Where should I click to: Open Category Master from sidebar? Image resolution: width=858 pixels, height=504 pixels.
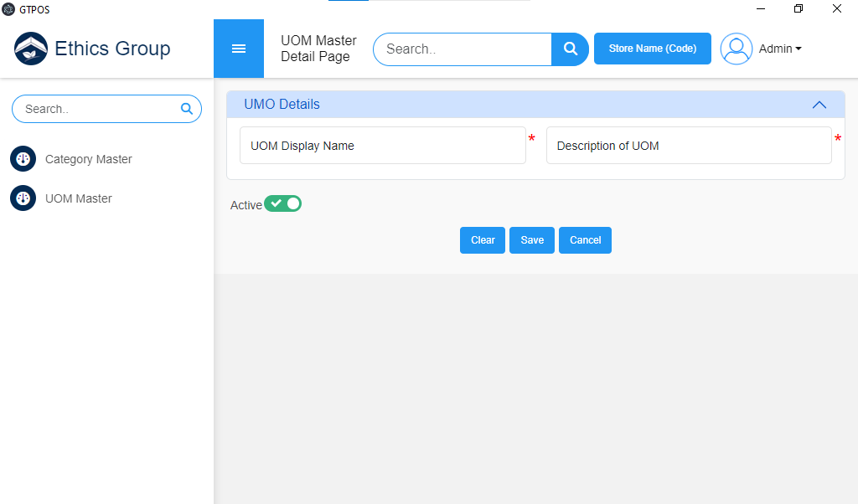[88, 159]
